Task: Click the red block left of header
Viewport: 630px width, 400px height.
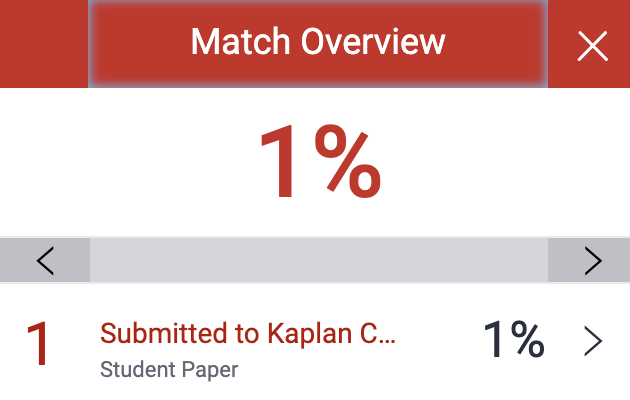Action: click(x=44, y=43)
